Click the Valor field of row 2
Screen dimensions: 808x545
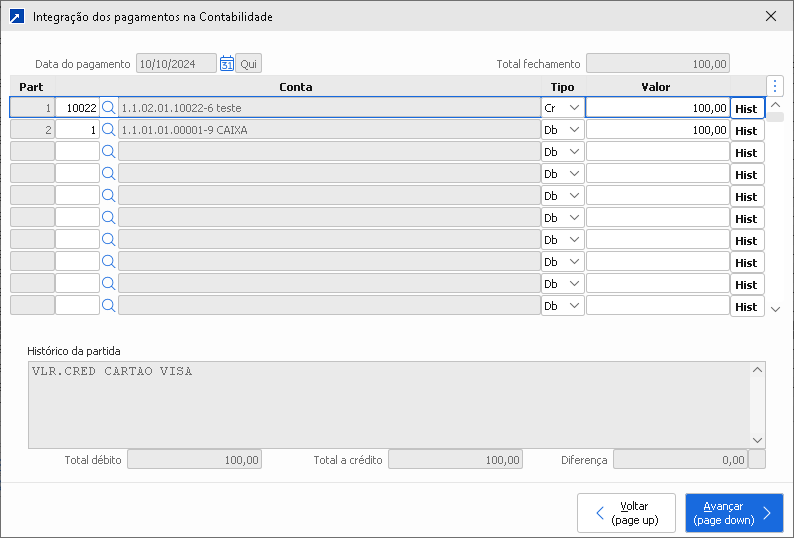(x=657, y=130)
